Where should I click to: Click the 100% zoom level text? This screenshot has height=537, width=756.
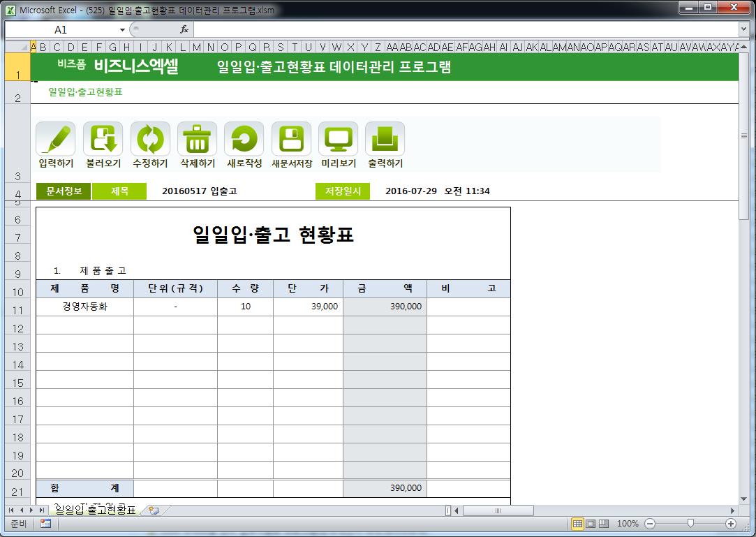coord(628,524)
